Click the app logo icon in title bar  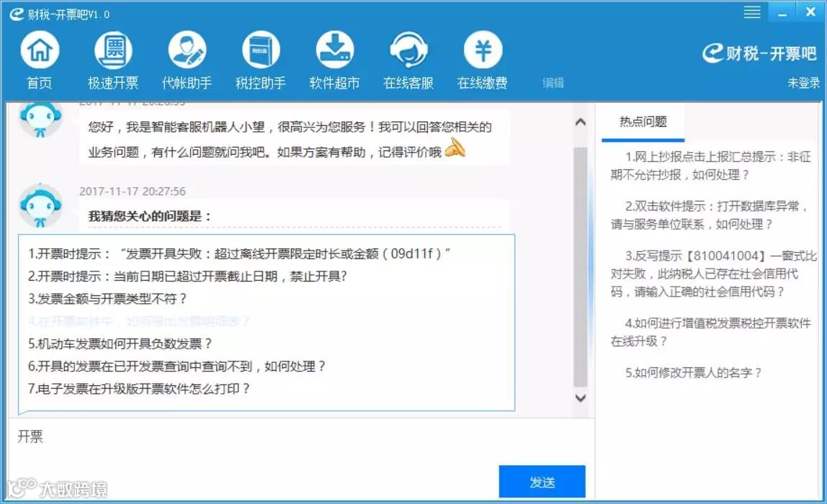pos(17,14)
